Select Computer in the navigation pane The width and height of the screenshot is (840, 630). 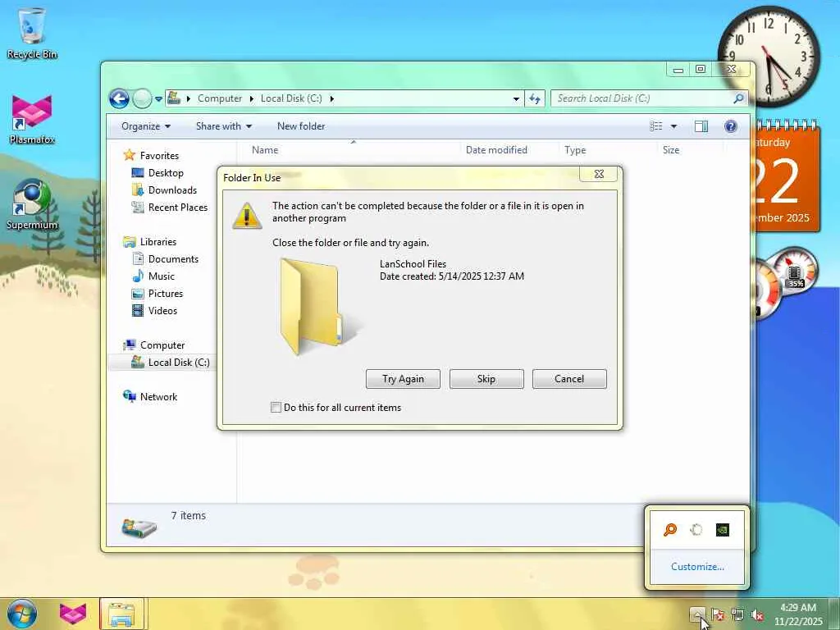click(x=162, y=345)
